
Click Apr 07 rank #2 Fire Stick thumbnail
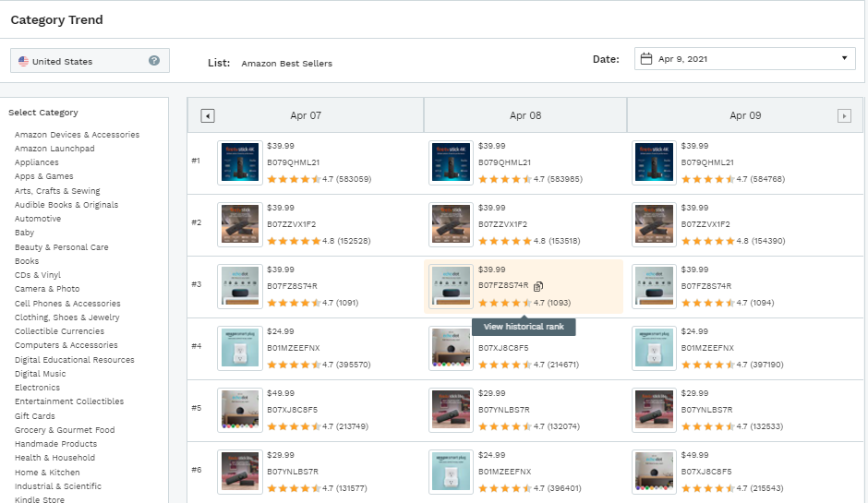point(240,224)
